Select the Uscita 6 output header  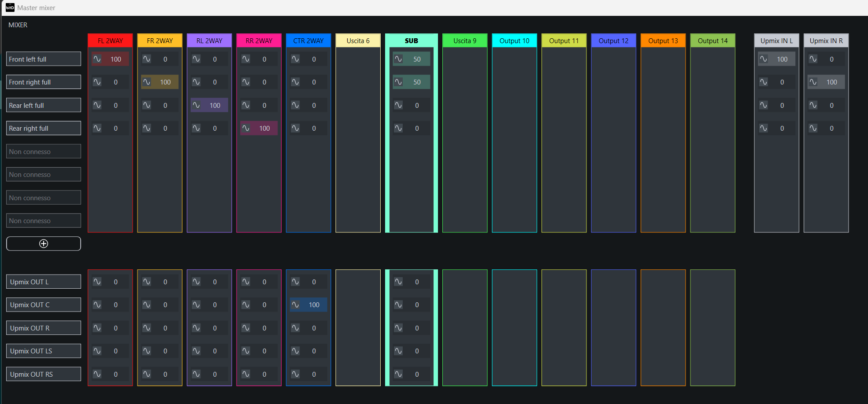click(x=358, y=40)
